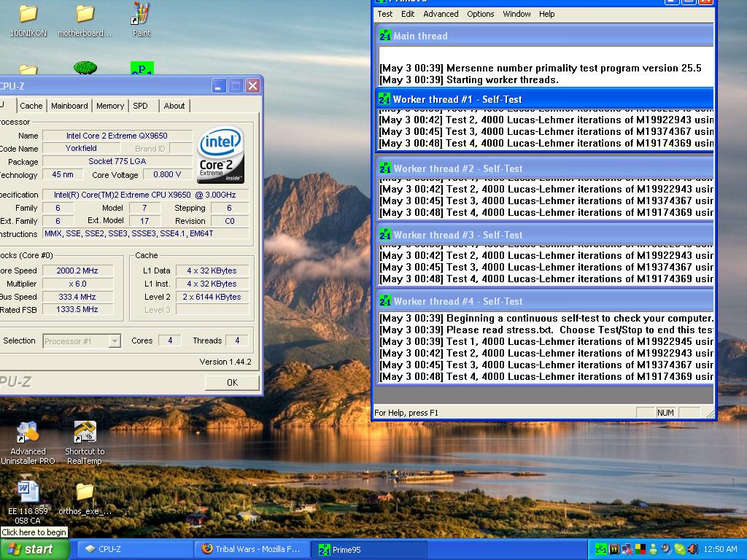
Task: Open the Test menu in Prime95
Action: tap(385, 14)
